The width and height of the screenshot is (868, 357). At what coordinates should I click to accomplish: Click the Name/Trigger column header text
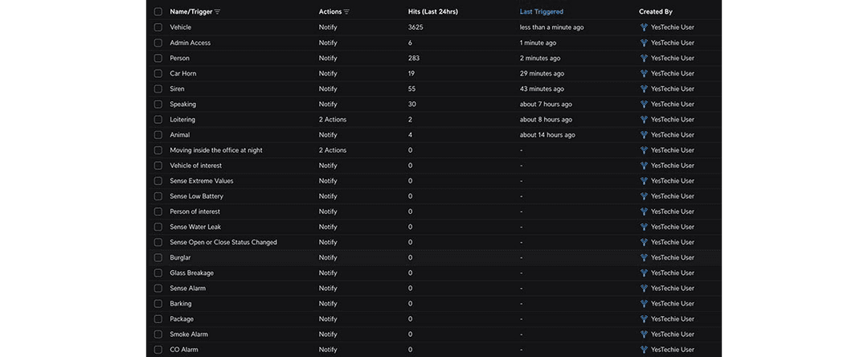pyautogui.click(x=191, y=11)
